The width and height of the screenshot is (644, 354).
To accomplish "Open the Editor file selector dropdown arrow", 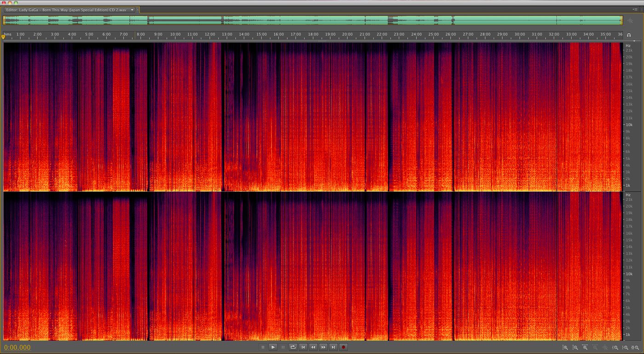I will [132, 10].
